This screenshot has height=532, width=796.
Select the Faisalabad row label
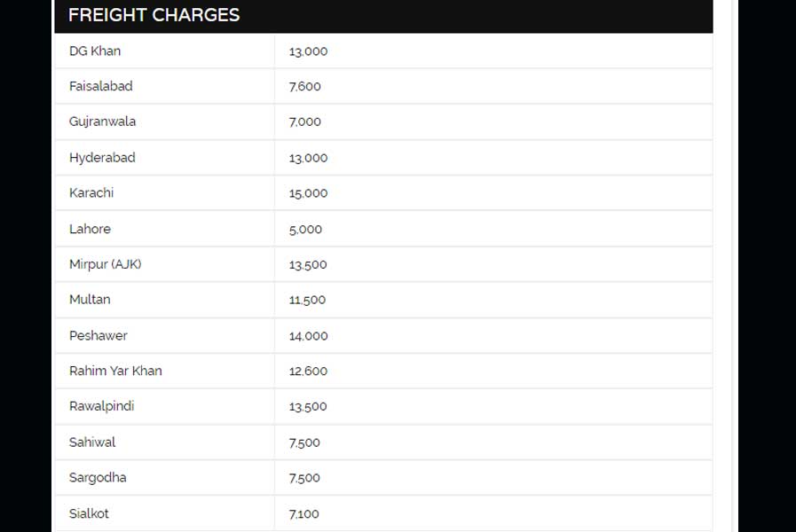pos(101,86)
